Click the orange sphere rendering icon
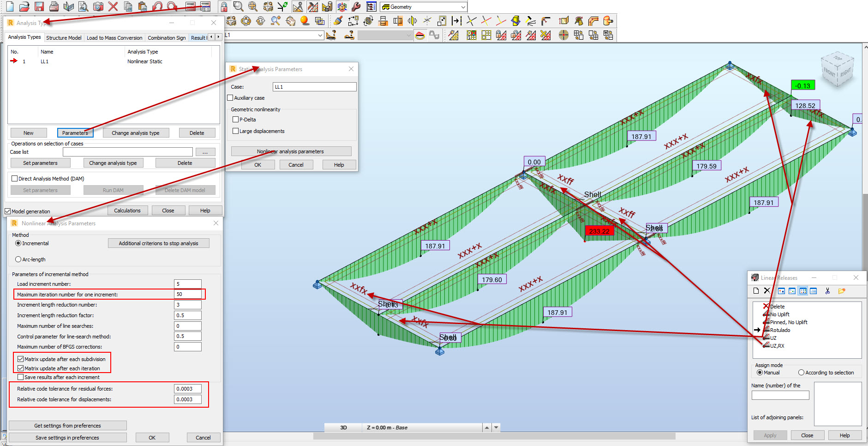The image size is (868, 446). click(305, 21)
